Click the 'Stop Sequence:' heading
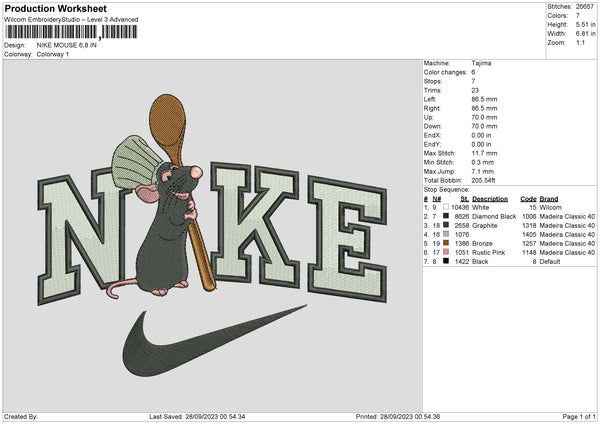Viewport: 600px width, 424px height. click(x=446, y=190)
